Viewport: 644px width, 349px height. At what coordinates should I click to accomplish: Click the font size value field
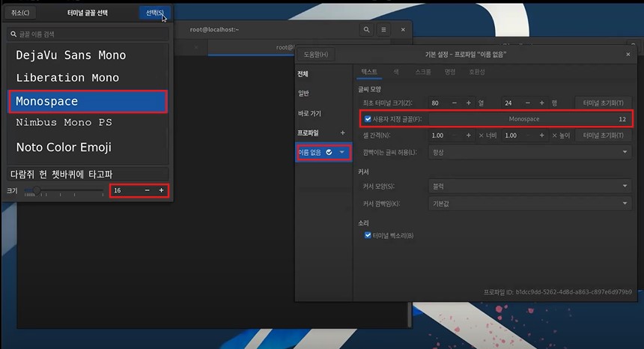point(126,190)
